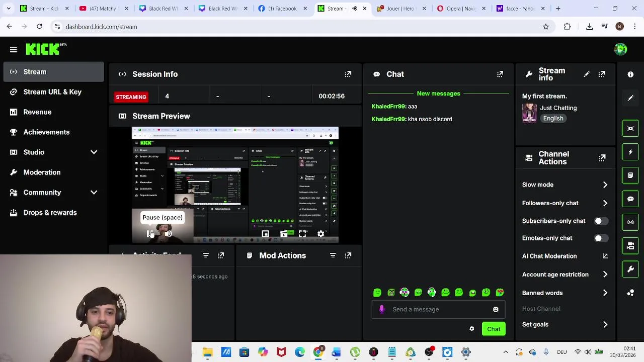Screen dimensions: 644x362
Task: Toggle the mod actions document widget in right sidebar
Action: click(630, 175)
